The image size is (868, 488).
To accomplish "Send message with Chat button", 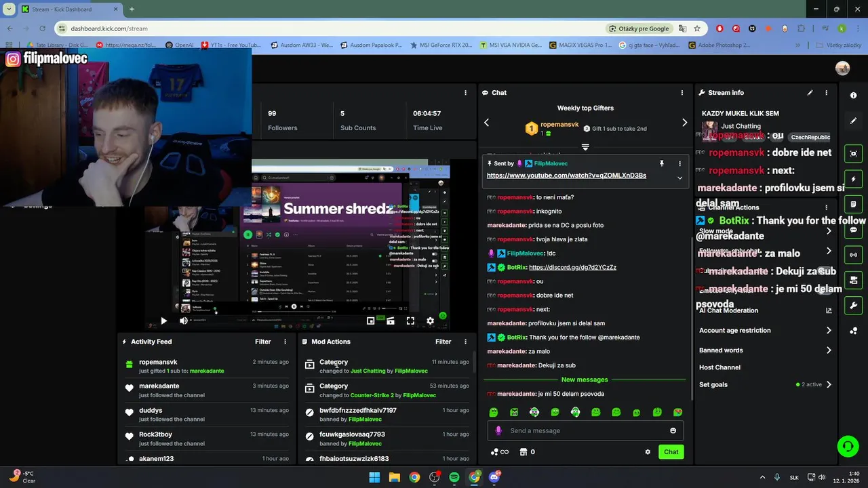I will 671,452.
